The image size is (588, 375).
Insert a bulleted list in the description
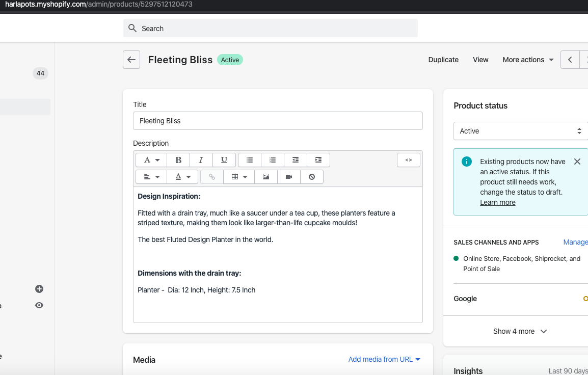pos(249,159)
